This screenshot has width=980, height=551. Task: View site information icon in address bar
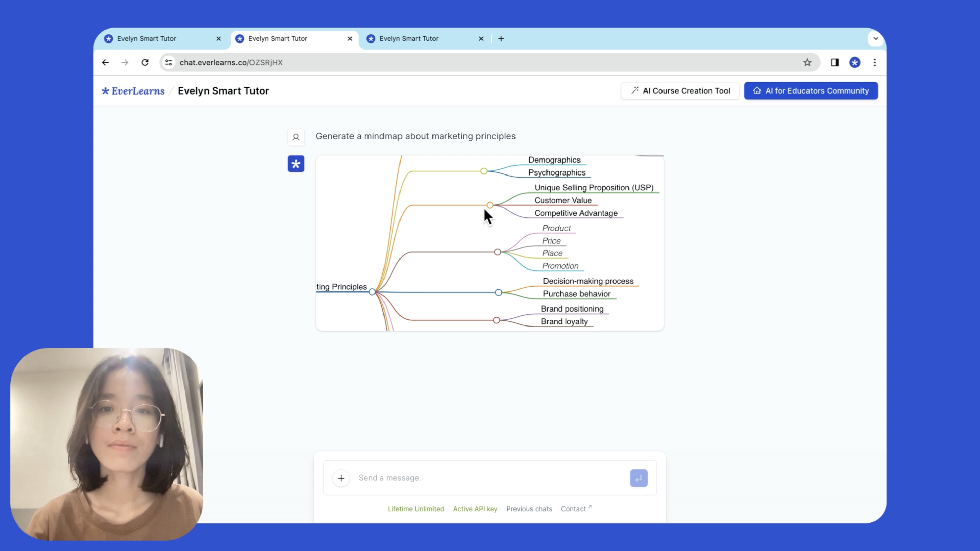(x=168, y=62)
